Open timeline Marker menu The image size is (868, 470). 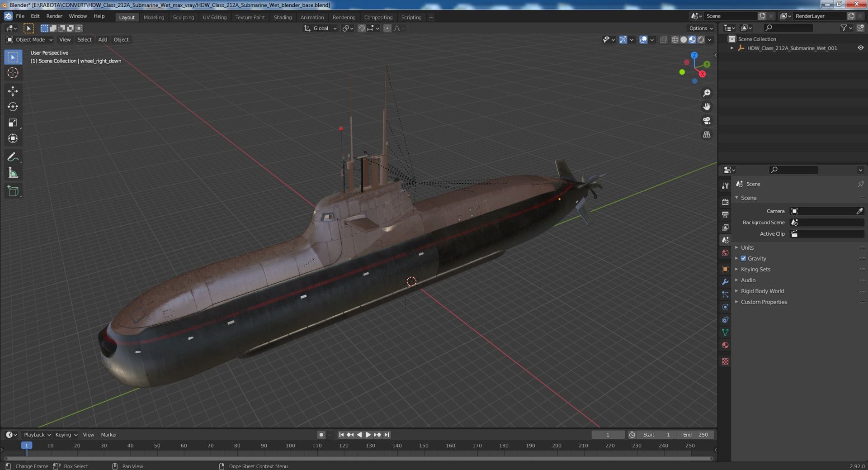point(109,435)
